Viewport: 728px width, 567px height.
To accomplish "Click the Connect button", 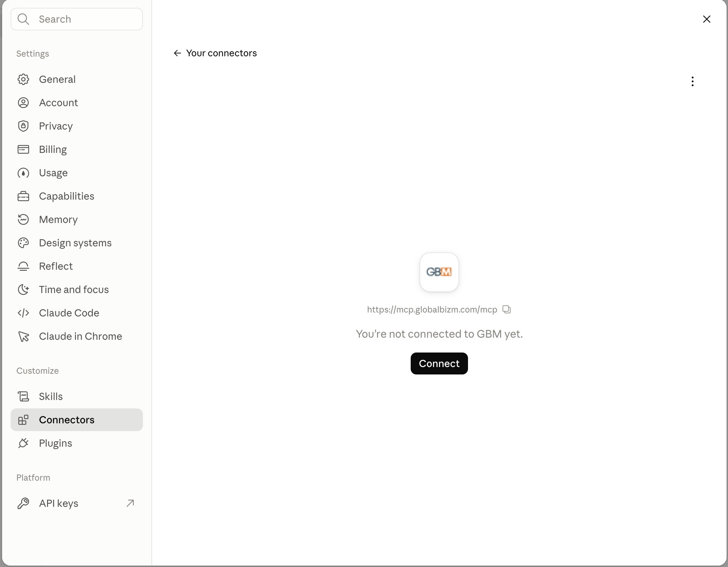I will (x=439, y=363).
